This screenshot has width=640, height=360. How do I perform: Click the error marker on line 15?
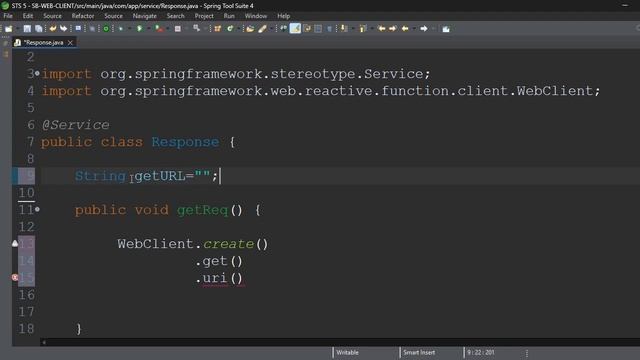[x=15, y=278]
